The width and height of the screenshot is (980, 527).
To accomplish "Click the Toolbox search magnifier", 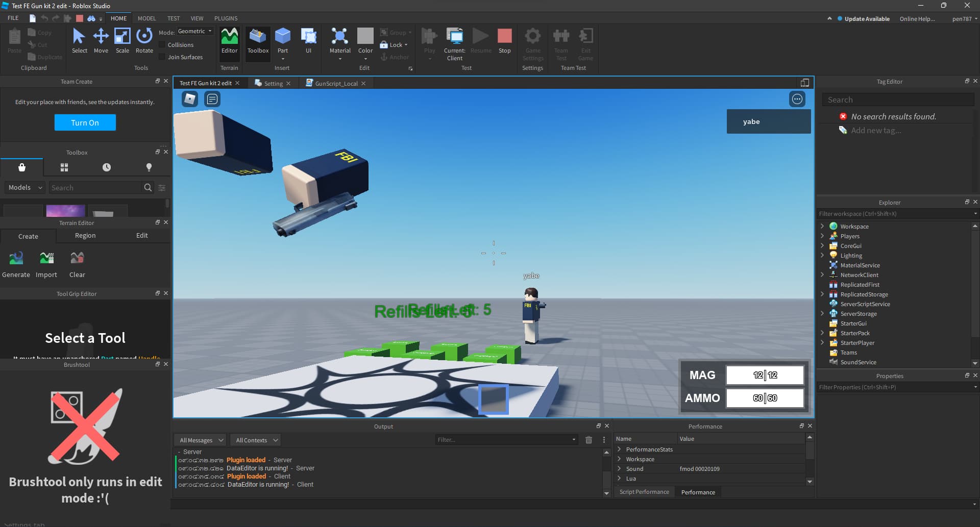I will pyautogui.click(x=148, y=188).
